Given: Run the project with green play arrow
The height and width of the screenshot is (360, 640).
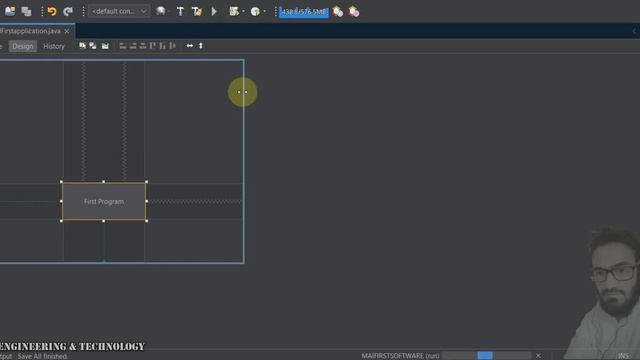Looking at the screenshot, I should [x=214, y=11].
